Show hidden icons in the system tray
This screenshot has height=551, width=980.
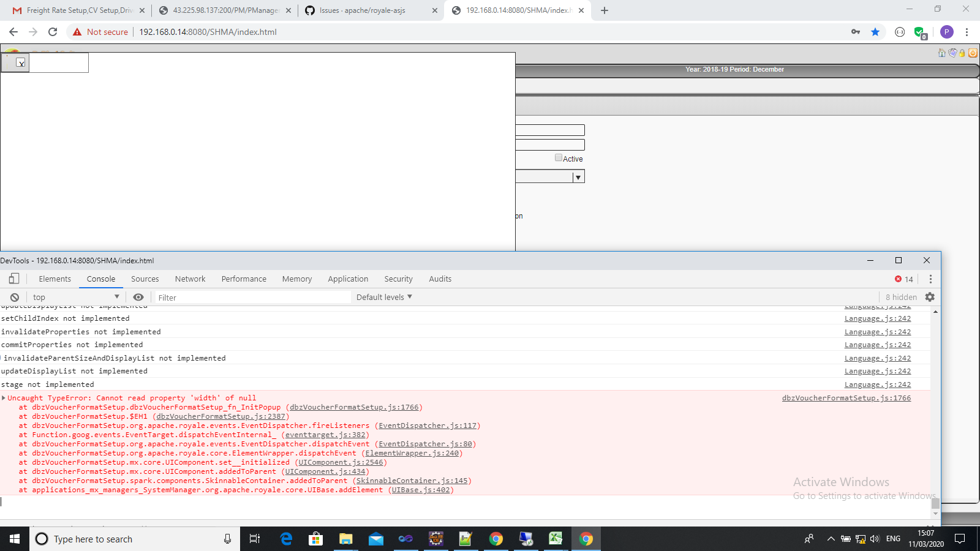coord(831,539)
